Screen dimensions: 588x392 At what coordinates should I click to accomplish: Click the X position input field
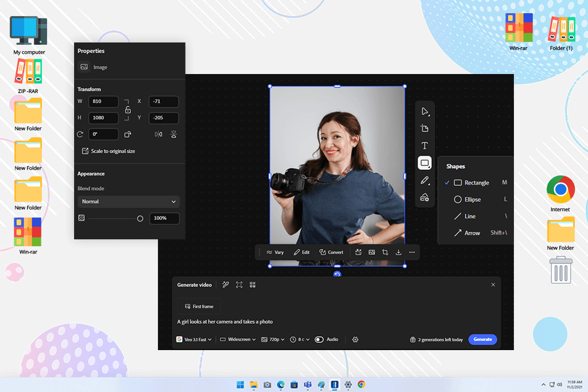164,102
